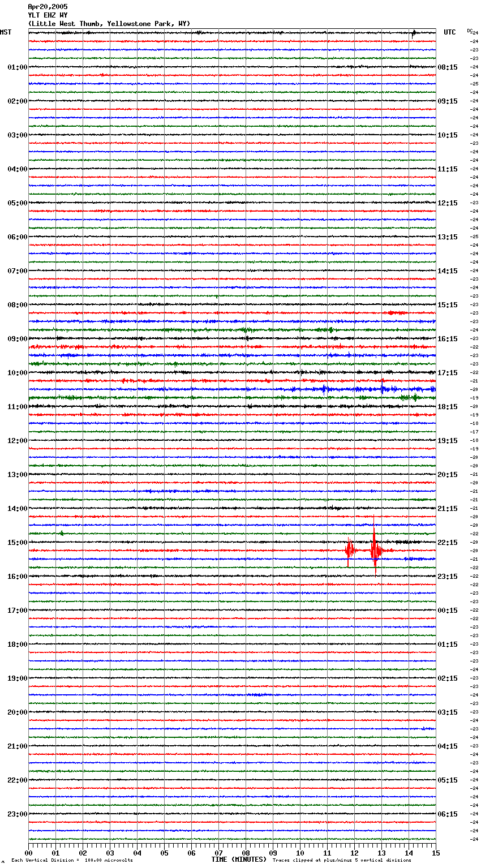Click the UTC time label "17:15"

tap(448, 373)
